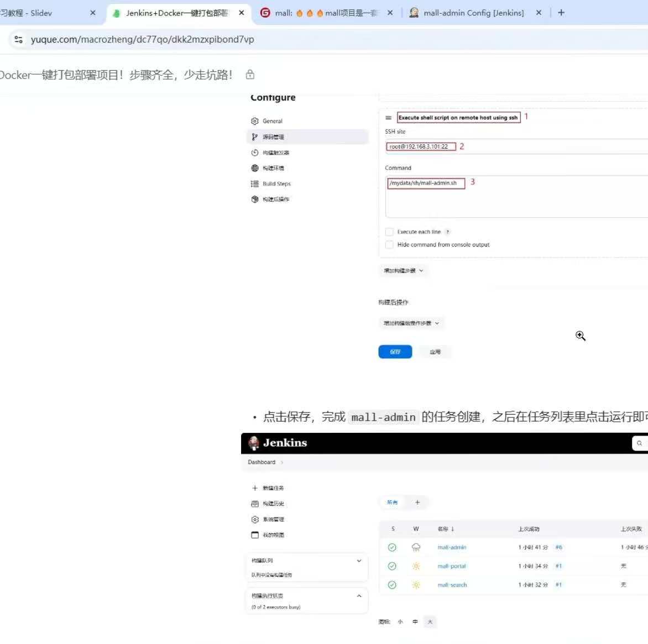This screenshot has height=644, width=648.
Task: Click the 源码管理 branch icon in sidebar
Action: tap(254, 137)
